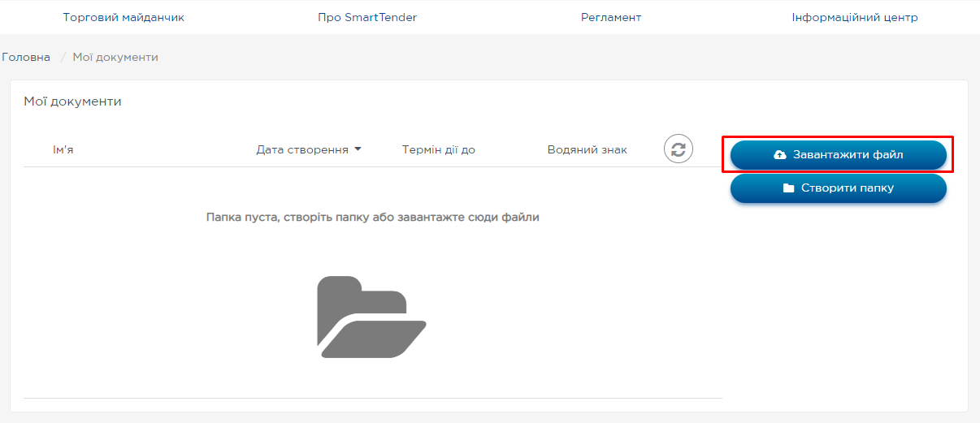Click the circular refresh icon
The height and width of the screenshot is (423, 980).
point(678,149)
